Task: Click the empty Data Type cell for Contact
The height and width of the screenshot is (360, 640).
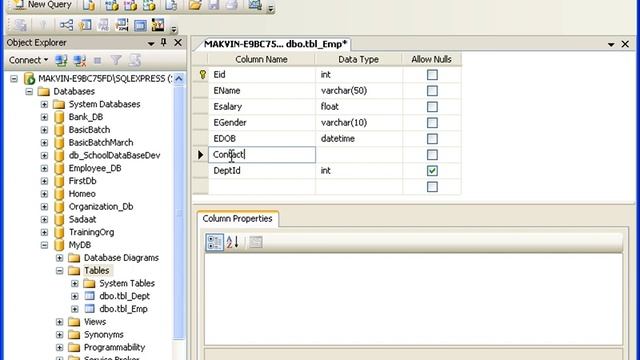Action: (359, 155)
